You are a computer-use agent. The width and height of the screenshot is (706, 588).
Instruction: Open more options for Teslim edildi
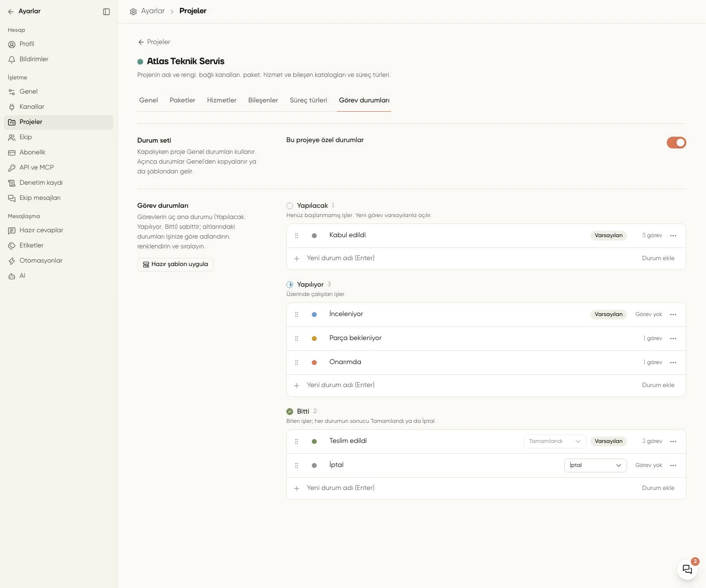pos(673,441)
